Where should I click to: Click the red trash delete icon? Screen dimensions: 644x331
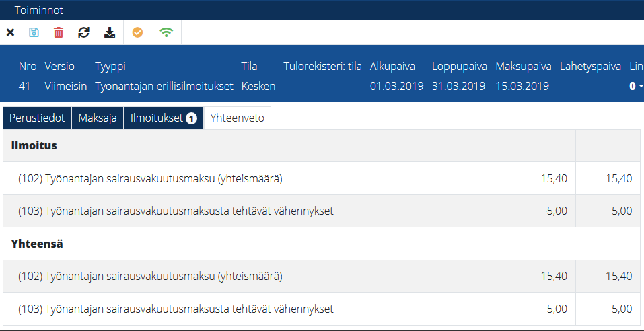[59, 32]
